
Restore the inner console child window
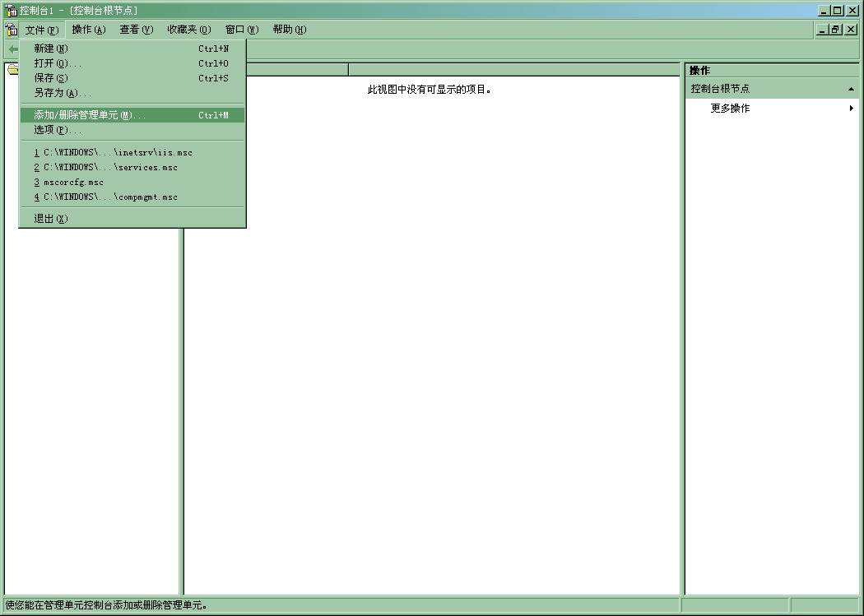[835, 30]
